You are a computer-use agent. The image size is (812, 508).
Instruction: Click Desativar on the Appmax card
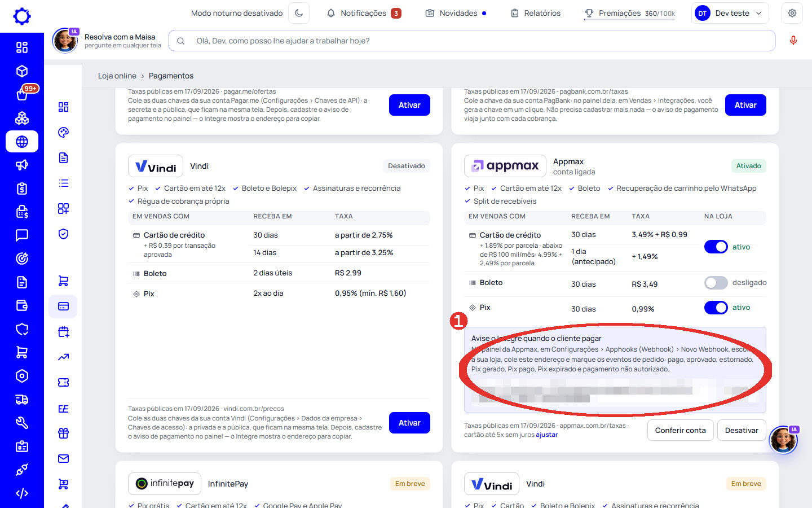[742, 430]
